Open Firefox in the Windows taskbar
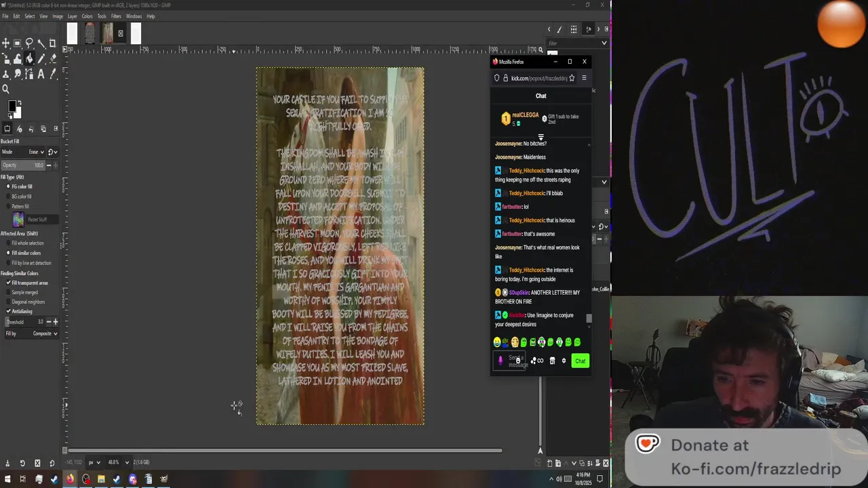868x488 pixels. click(x=70, y=479)
